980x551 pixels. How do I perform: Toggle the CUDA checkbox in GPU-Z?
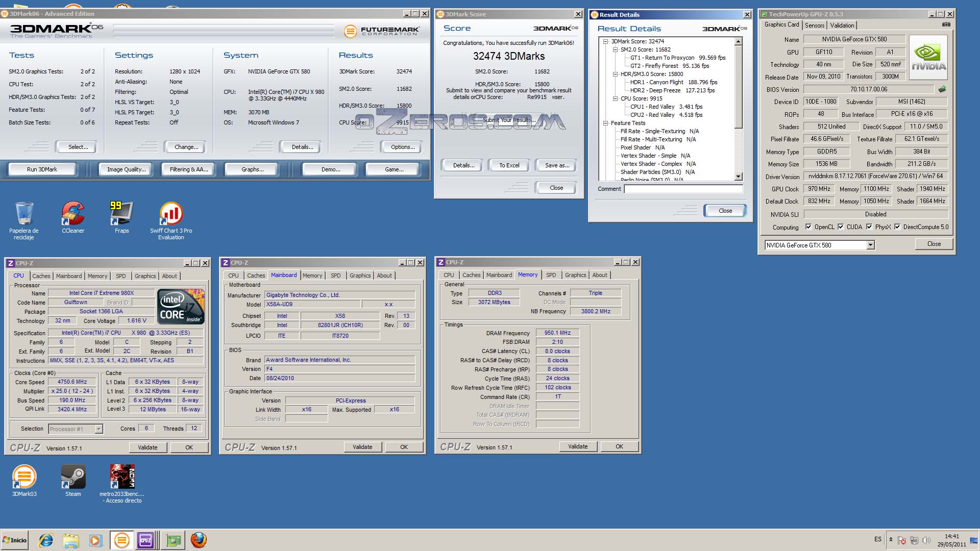[x=841, y=227]
